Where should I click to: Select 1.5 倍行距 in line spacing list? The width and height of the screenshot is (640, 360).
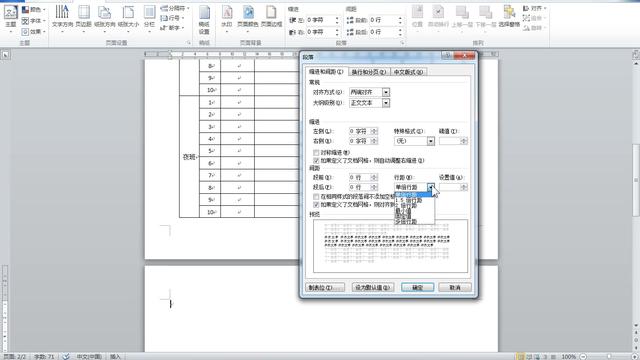413,200
